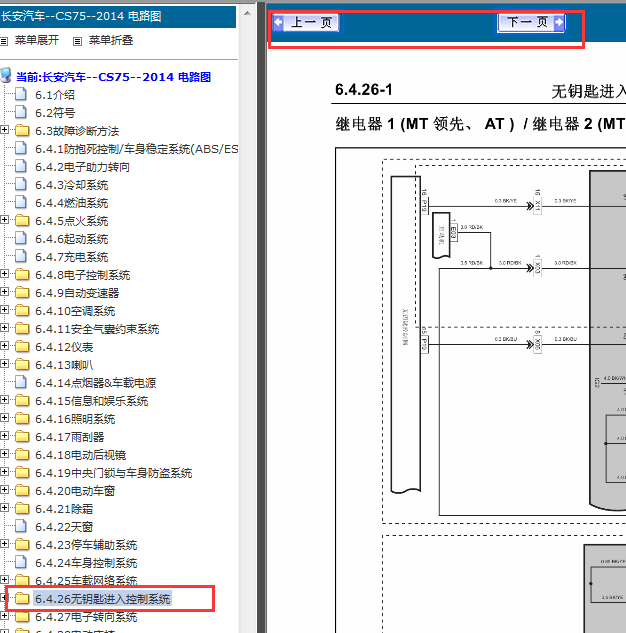Select the 6.4.21除霜 folder label
The width and height of the screenshot is (626, 633).
[x=64, y=509]
